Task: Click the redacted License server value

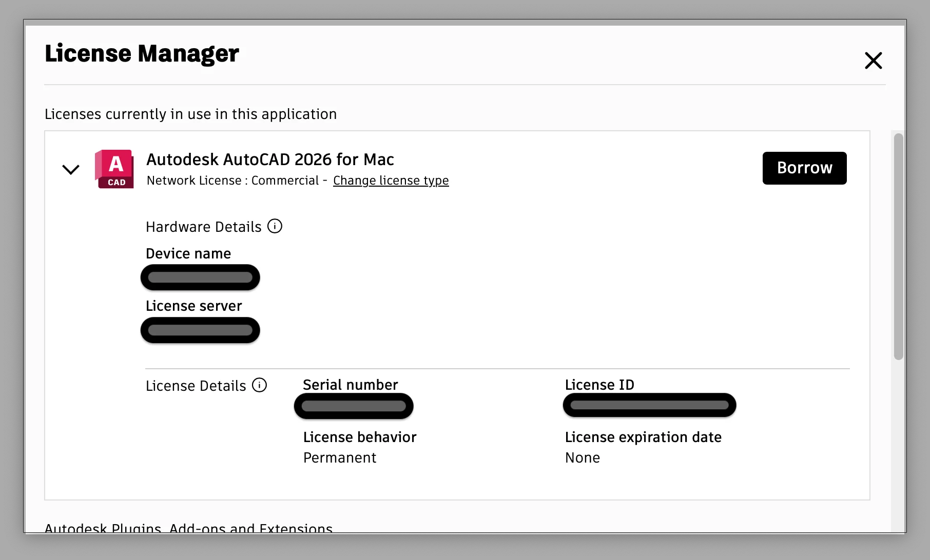Action: [200, 330]
